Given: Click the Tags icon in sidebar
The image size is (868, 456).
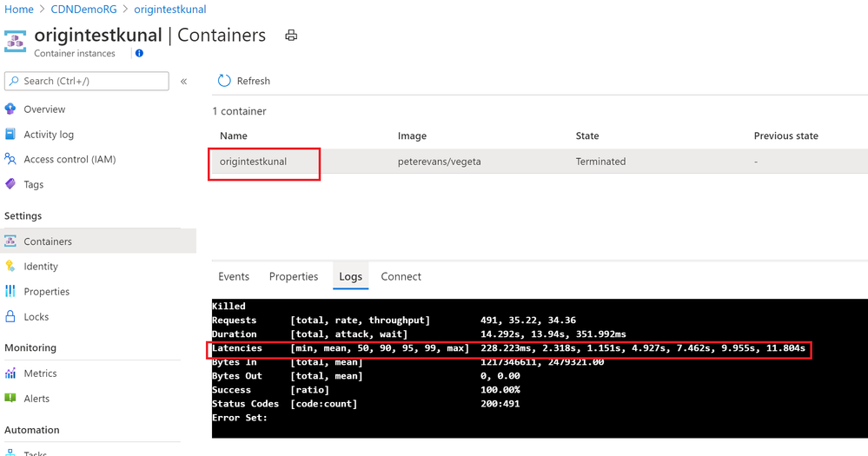Looking at the screenshot, I should [10, 184].
